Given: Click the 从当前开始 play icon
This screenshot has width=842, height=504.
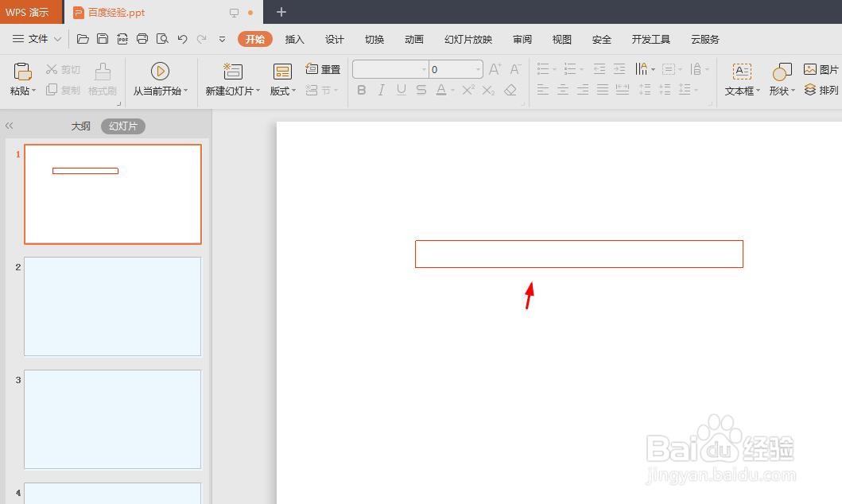Looking at the screenshot, I should tap(161, 72).
